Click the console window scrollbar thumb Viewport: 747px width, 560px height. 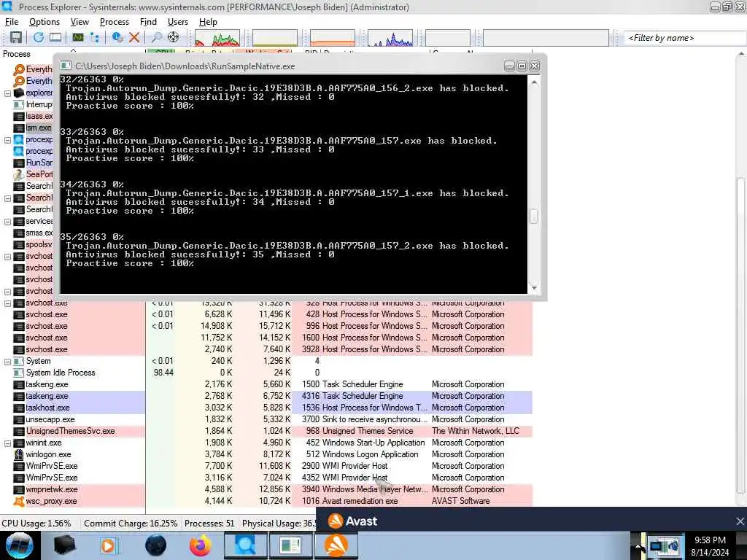(533, 217)
